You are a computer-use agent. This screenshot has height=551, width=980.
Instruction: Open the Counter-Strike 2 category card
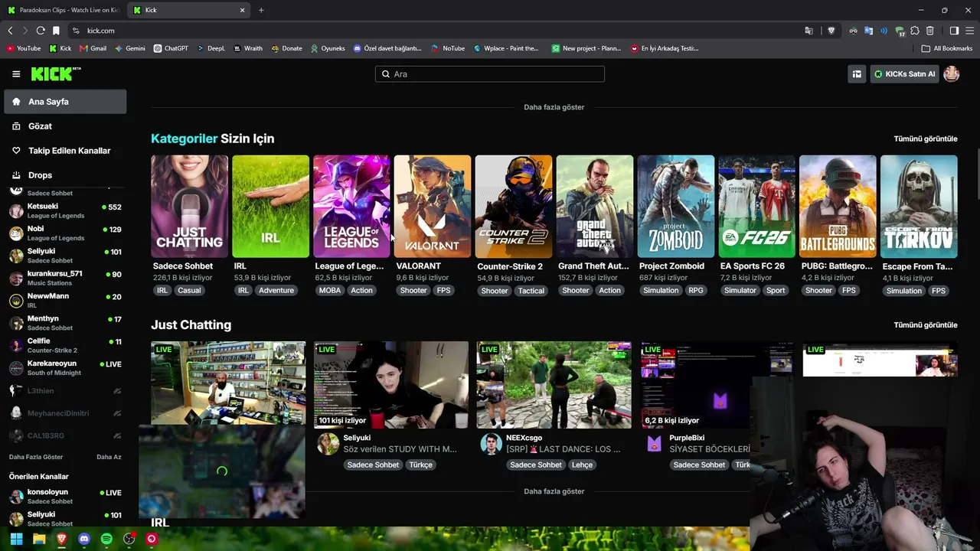(x=514, y=207)
